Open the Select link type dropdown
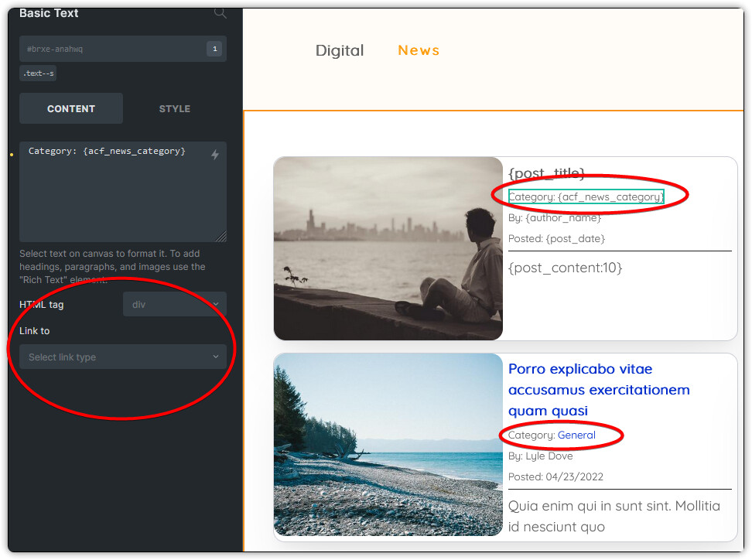 click(x=123, y=357)
